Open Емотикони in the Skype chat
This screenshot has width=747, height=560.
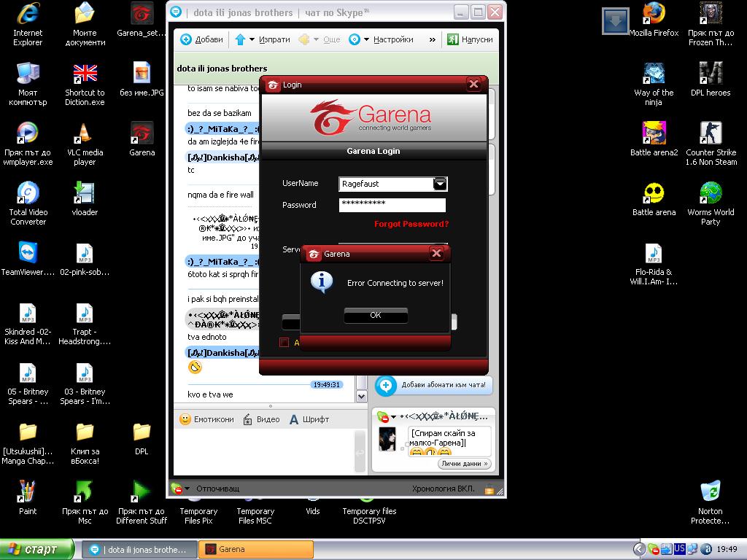point(206,419)
